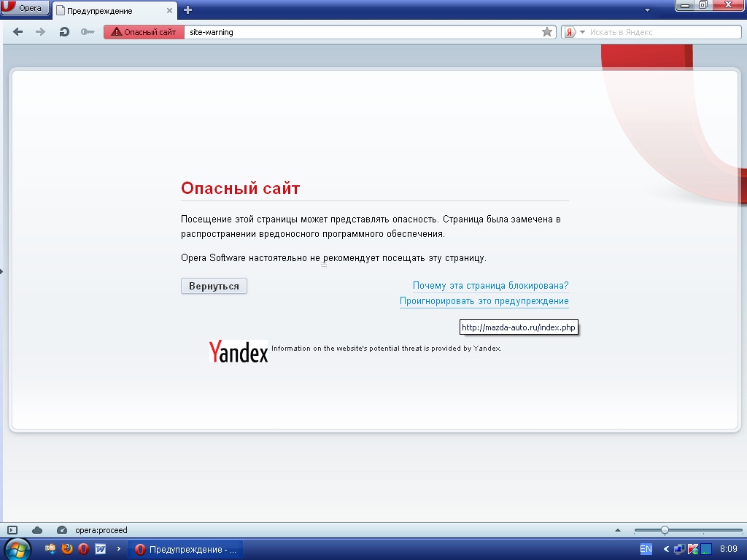Expand the quick launch overflow chevron

(x=119, y=549)
